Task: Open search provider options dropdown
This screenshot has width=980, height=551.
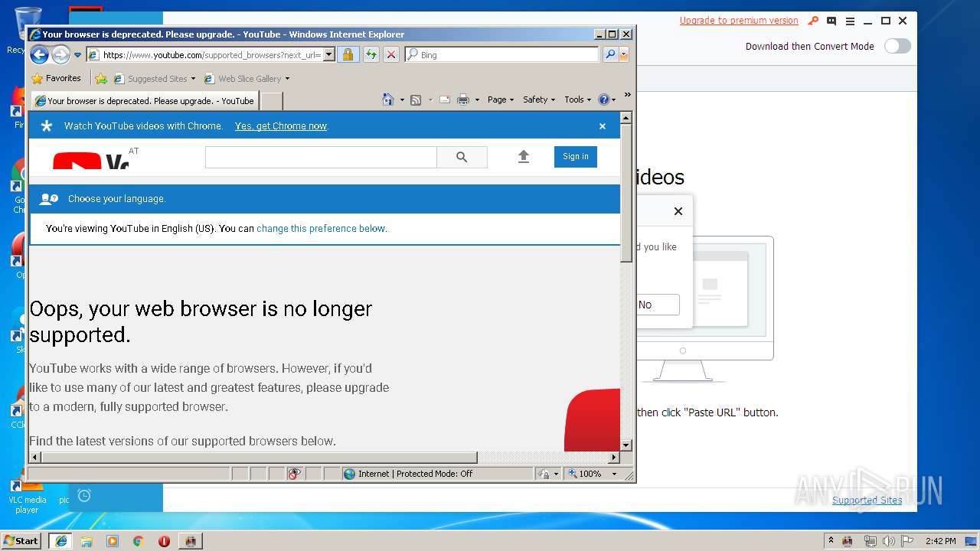Action: (x=624, y=55)
